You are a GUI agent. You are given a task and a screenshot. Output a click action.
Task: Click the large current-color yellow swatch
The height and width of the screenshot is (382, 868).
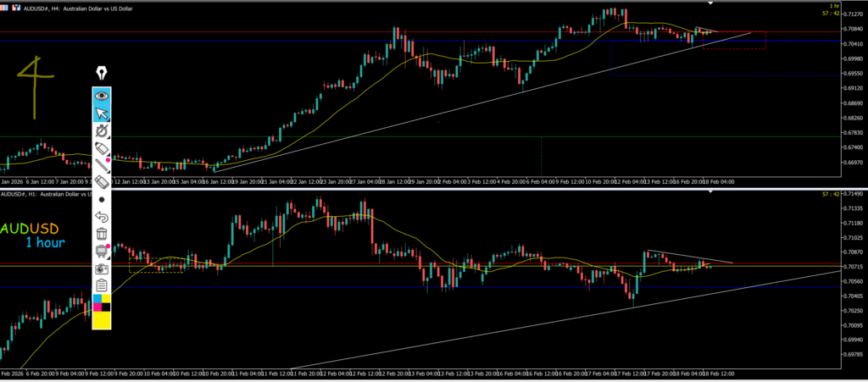point(102,320)
